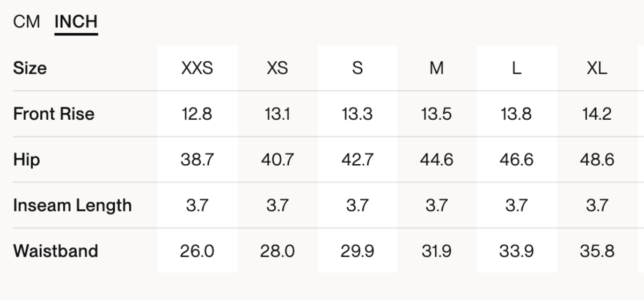Screen dimensions: 644x300
Task: Click the S size column header
Action: pyautogui.click(x=357, y=68)
